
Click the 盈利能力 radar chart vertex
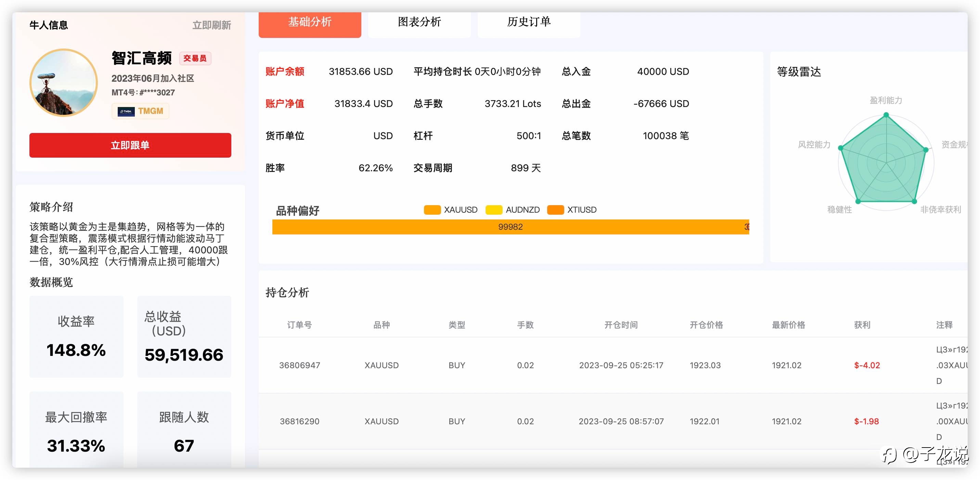click(x=886, y=115)
